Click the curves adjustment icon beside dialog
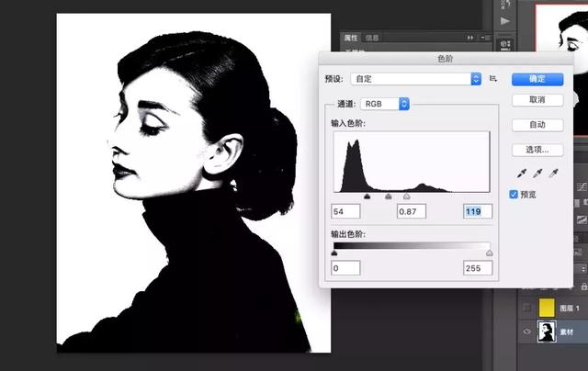The image size is (588, 371). (x=582, y=186)
